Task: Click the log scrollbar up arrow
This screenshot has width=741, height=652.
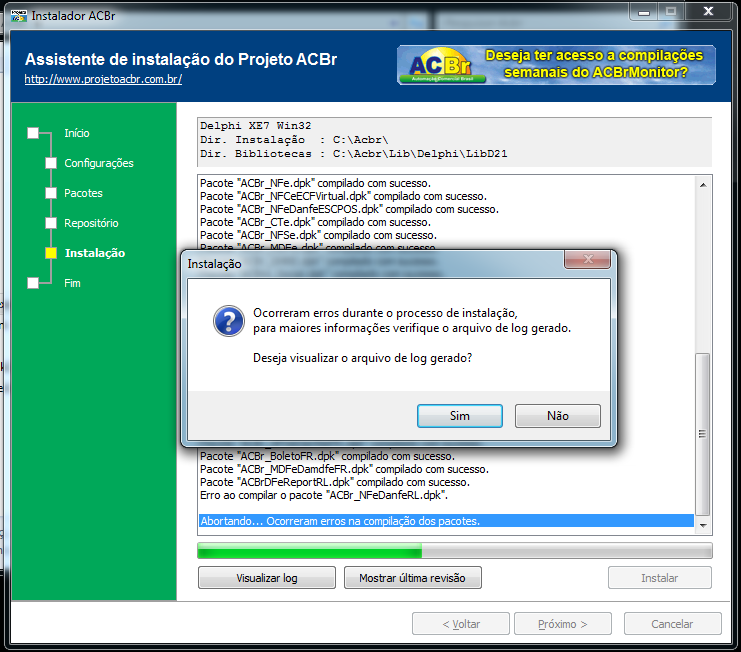Action: point(703,185)
